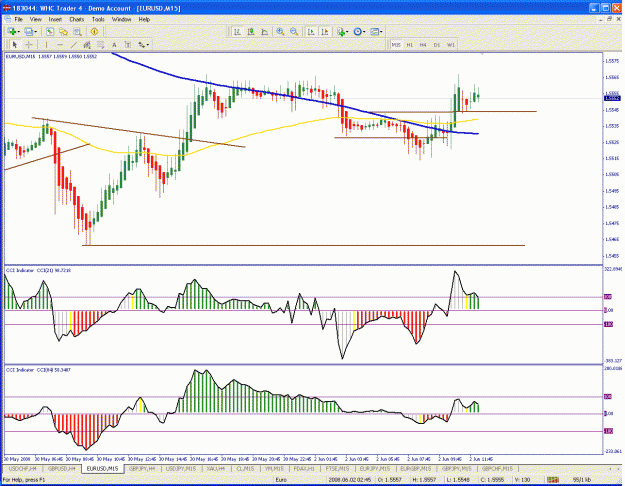Switch to the XAU,H4 chart tab
625x486 pixels.
tap(216, 468)
